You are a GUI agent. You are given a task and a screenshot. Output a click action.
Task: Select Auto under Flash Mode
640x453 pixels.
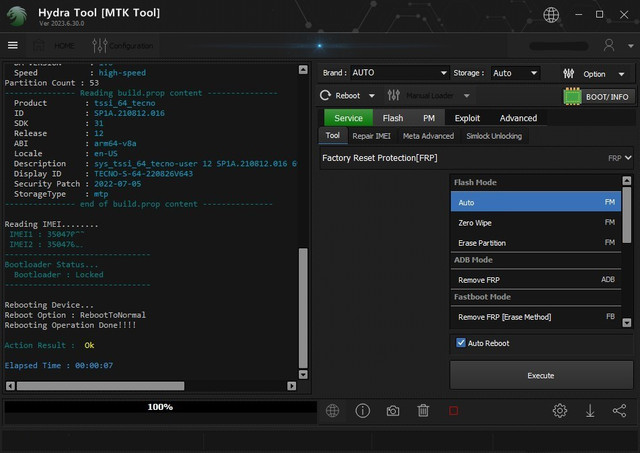click(536, 202)
